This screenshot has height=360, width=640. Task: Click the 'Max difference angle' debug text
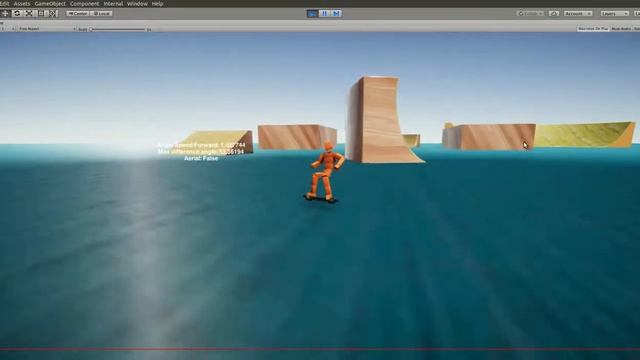[x=201, y=152]
